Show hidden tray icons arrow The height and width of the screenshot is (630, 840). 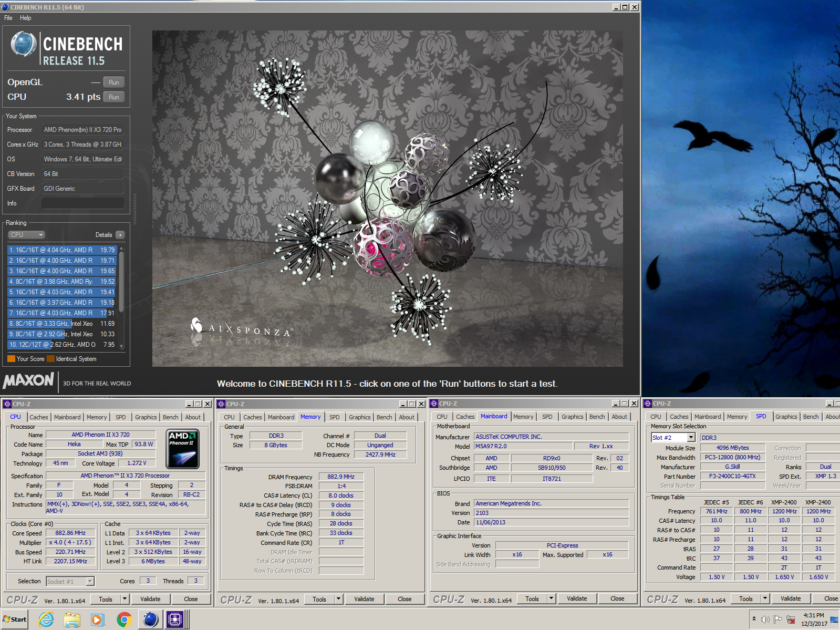click(754, 619)
